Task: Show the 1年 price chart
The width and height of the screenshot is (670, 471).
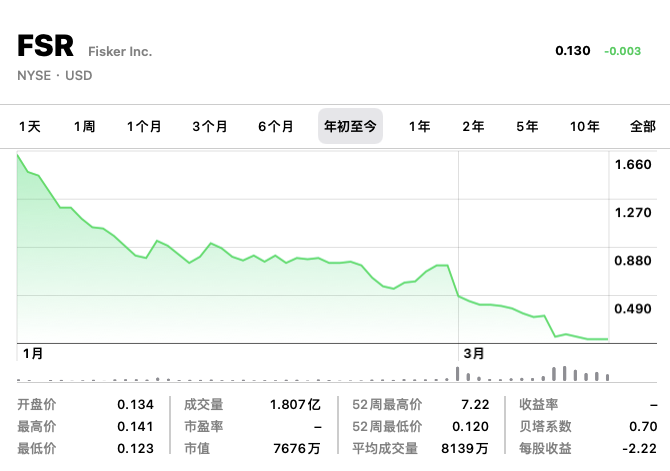Action: pos(420,127)
